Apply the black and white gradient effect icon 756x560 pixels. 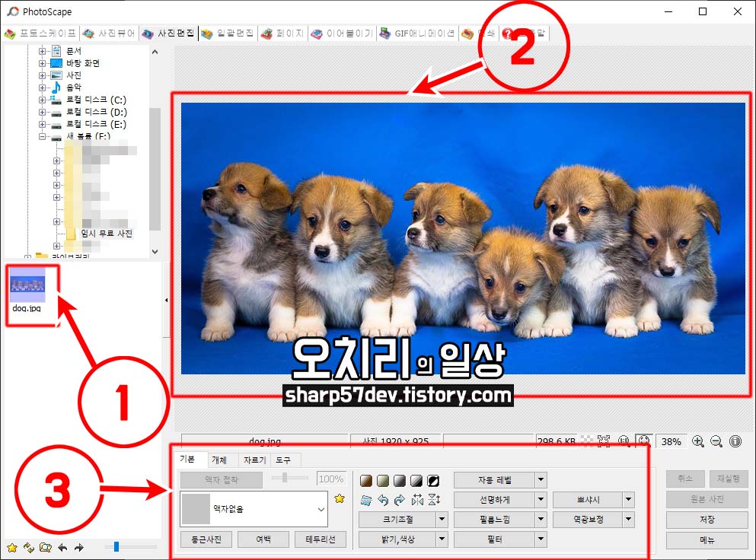click(416, 480)
